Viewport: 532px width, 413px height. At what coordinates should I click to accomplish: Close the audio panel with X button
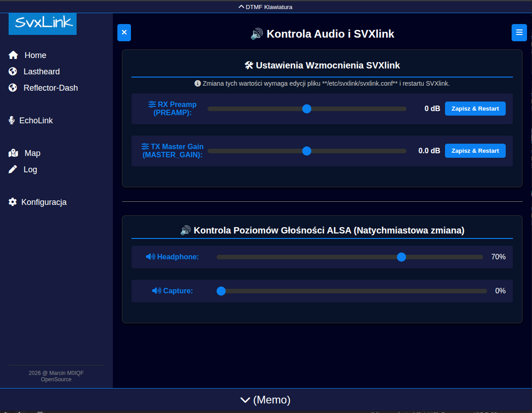click(124, 33)
